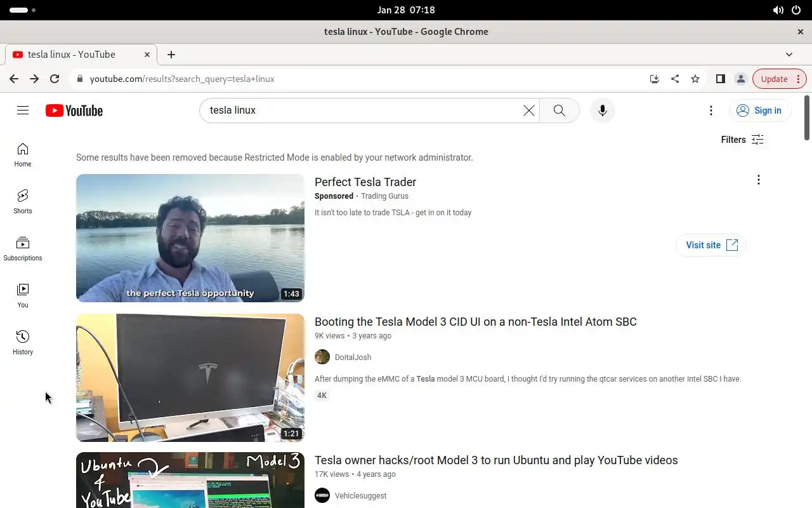Click the YouTube logo
This screenshot has height=508, width=812.
(x=74, y=110)
